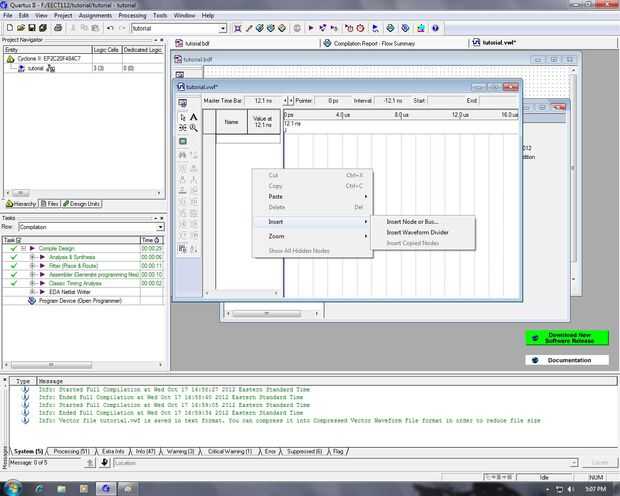Screen dimensions: 620x496
Task: Select the Text tool in waveform editor
Action: (193, 117)
